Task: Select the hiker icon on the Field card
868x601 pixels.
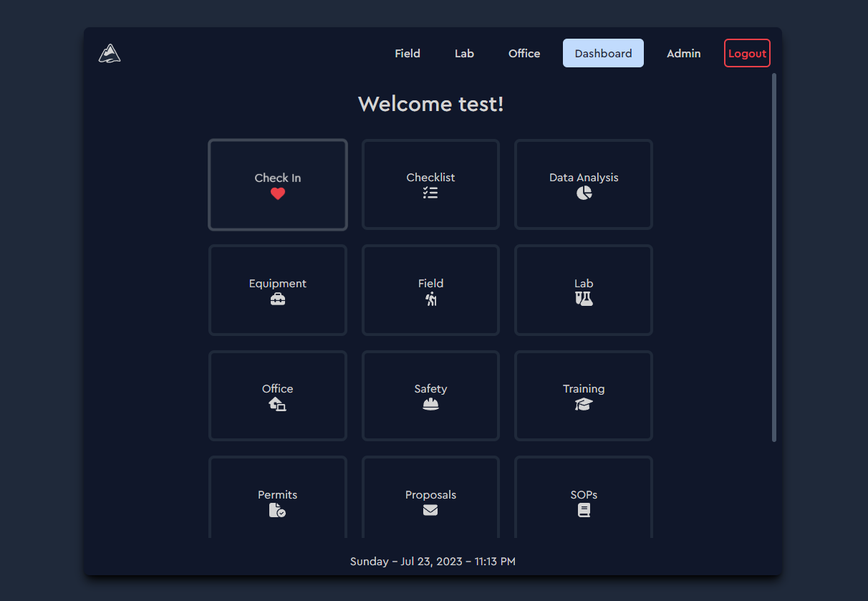Action: [430, 298]
